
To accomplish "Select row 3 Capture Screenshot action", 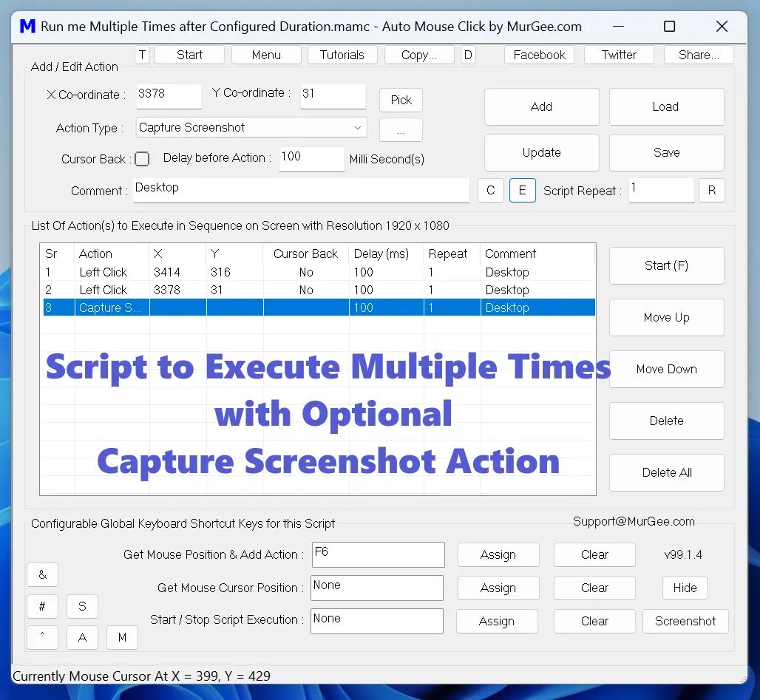I will (x=319, y=307).
